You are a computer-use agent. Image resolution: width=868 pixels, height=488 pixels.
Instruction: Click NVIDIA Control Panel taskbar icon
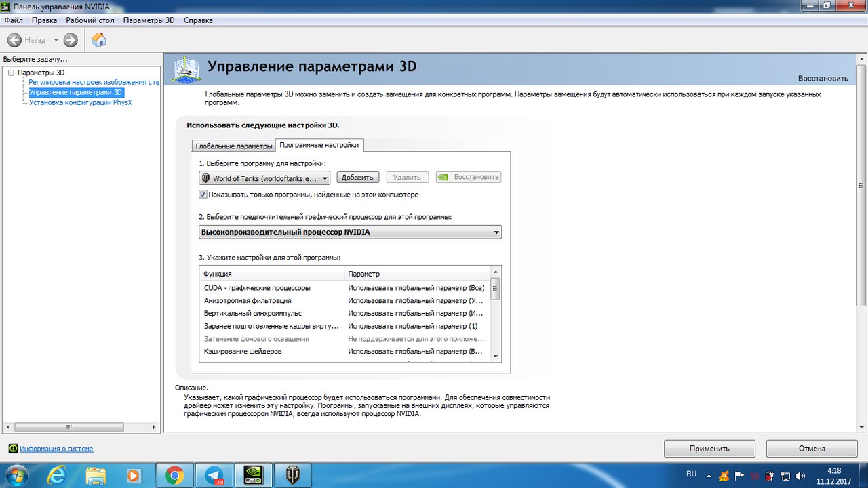click(253, 475)
